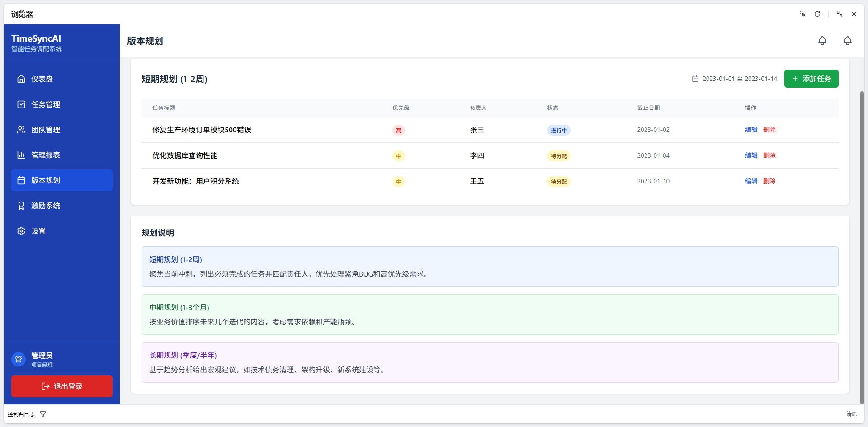868x427 pixels.
Task: Click the 任务管理 checkbox icon
Action: pos(21,104)
